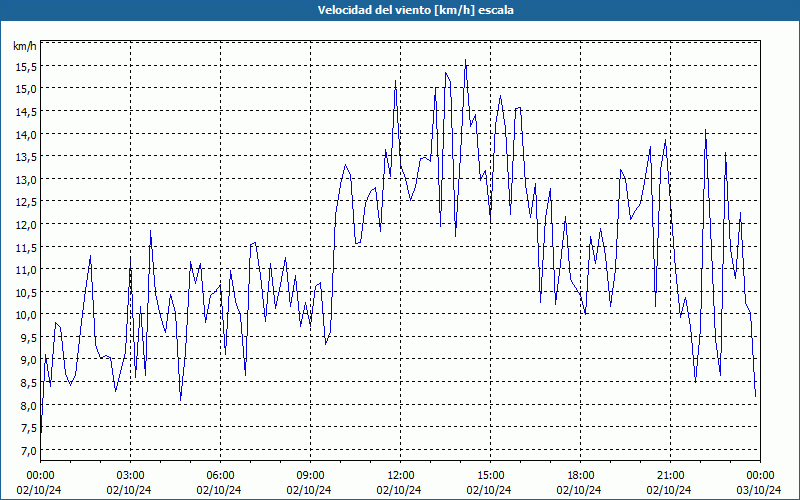Click the 11,0 axis value
The height and width of the screenshot is (500, 800).
(x=27, y=269)
